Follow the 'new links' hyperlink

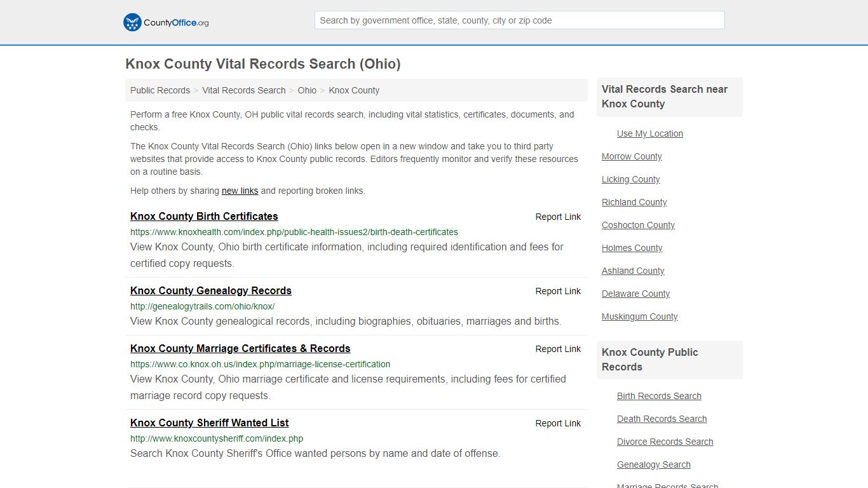[x=240, y=191]
